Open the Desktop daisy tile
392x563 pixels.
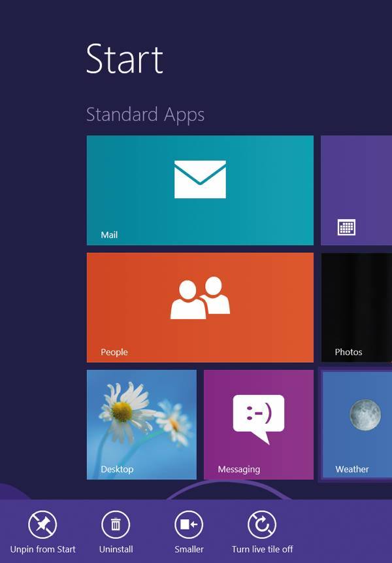pyautogui.click(x=142, y=424)
